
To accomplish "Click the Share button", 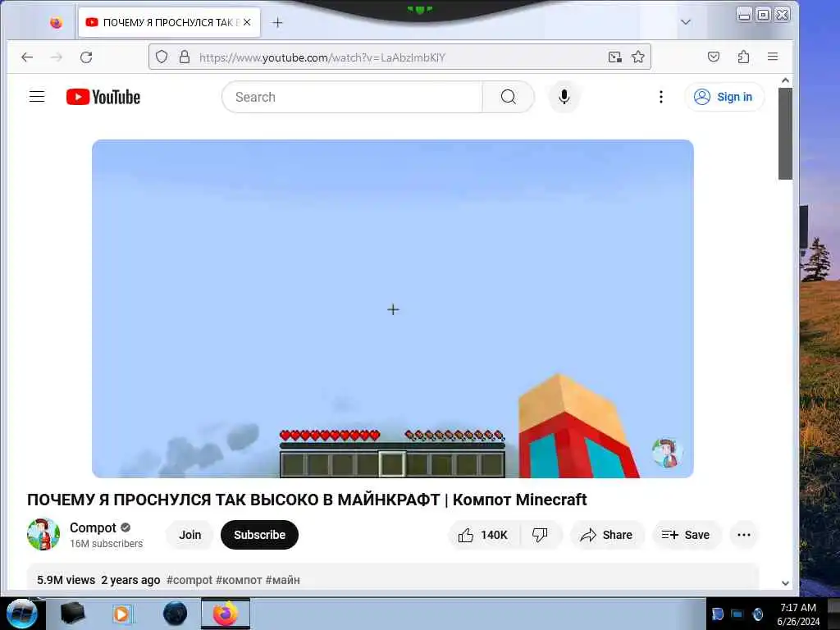I will click(606, 535).
